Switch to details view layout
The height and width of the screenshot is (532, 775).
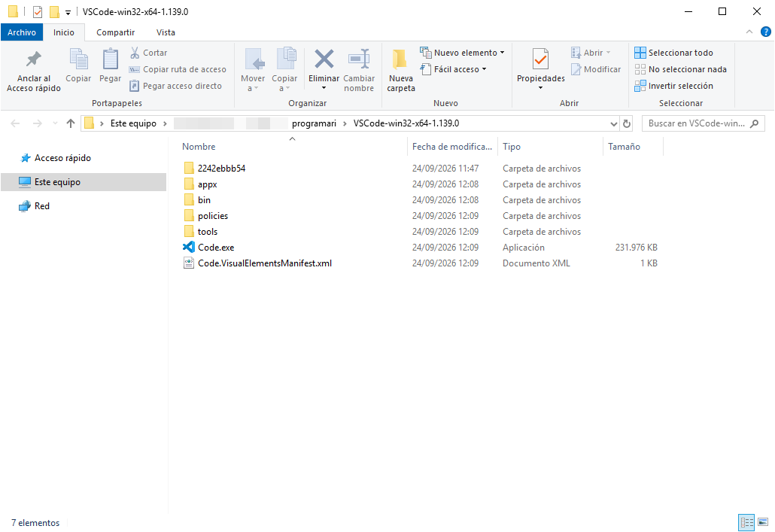tap(746, 522)
